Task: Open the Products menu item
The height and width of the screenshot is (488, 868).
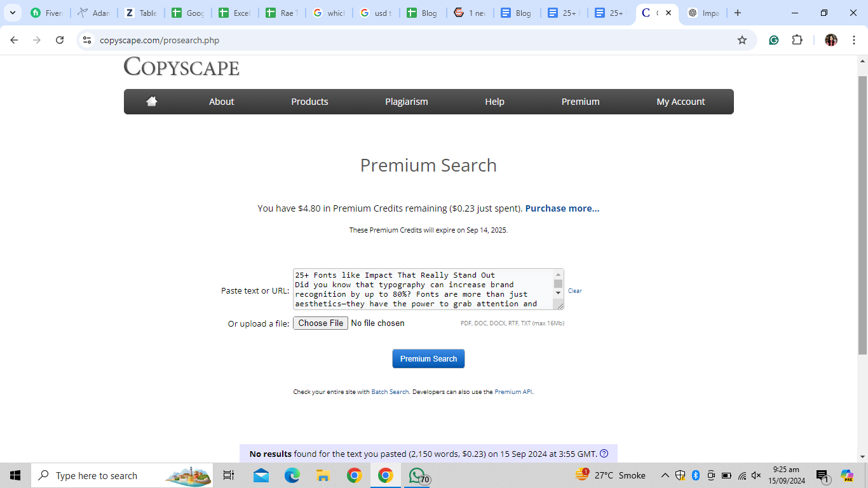Action: (x=309, y=102)
